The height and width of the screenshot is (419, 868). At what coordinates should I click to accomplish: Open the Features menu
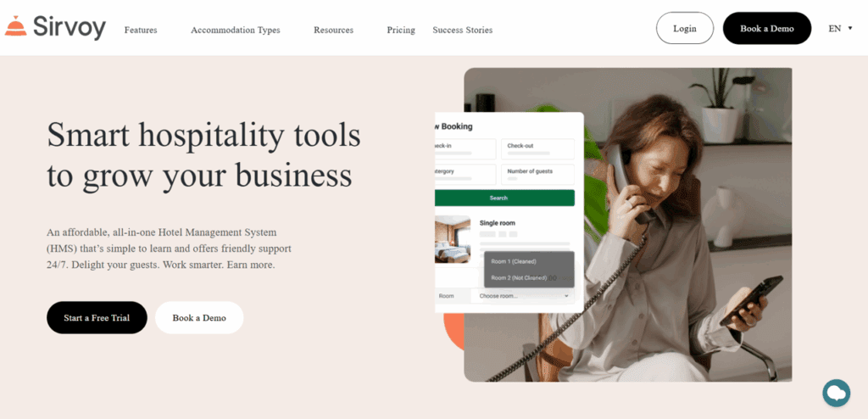(141, 30)
